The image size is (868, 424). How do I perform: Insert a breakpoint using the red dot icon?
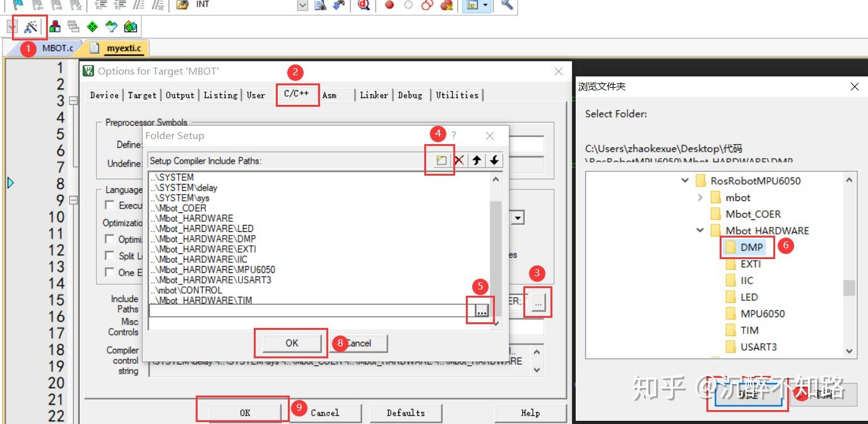coord(389,5)
